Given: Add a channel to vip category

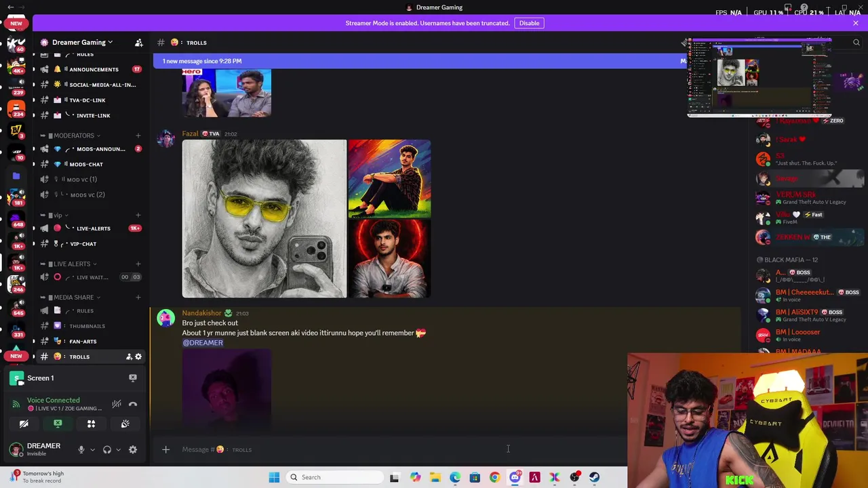Looking at the screenshot, I should pos(138,216).
